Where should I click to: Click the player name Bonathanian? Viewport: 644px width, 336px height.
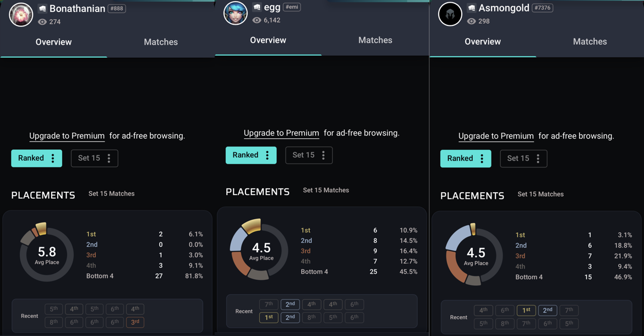click(x=77, y=9)
